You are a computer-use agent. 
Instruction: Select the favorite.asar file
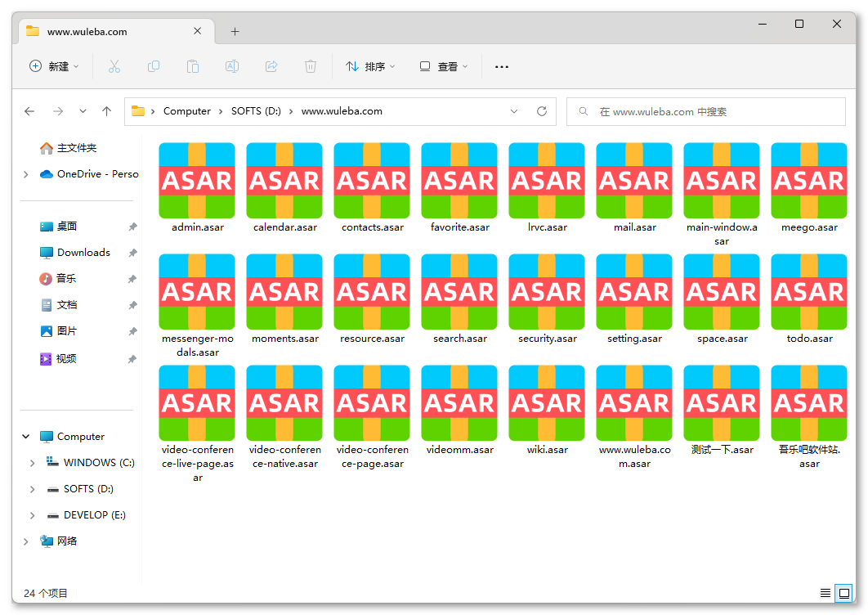[x=459, y=188]
